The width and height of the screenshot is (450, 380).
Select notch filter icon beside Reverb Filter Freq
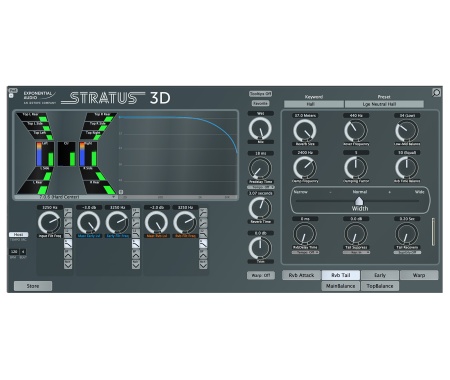[x=203, y=264]
